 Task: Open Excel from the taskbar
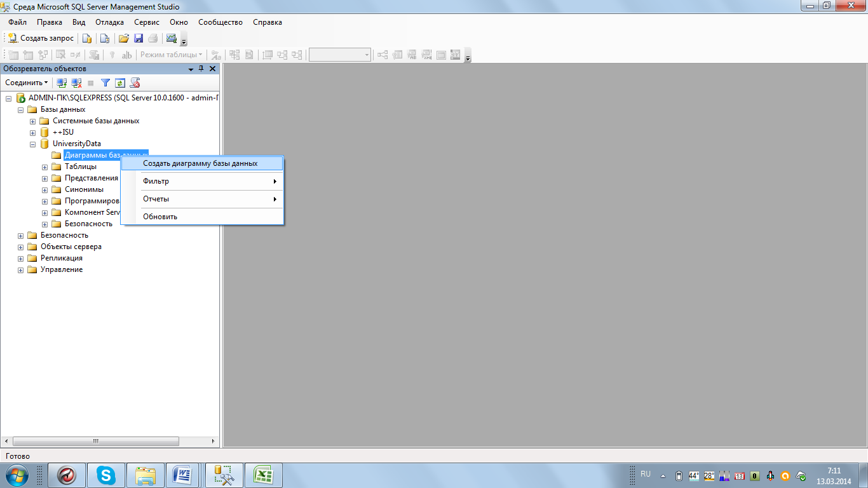263,475
